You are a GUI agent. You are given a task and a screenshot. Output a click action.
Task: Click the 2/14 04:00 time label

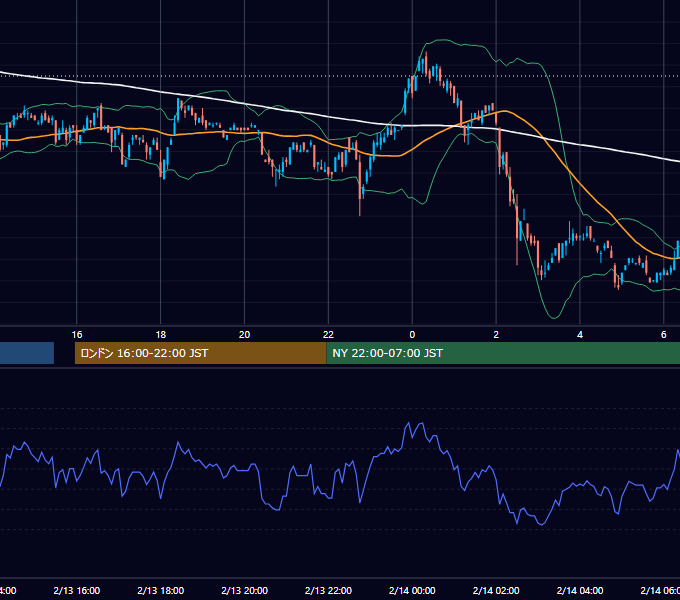tap(580, 590)
